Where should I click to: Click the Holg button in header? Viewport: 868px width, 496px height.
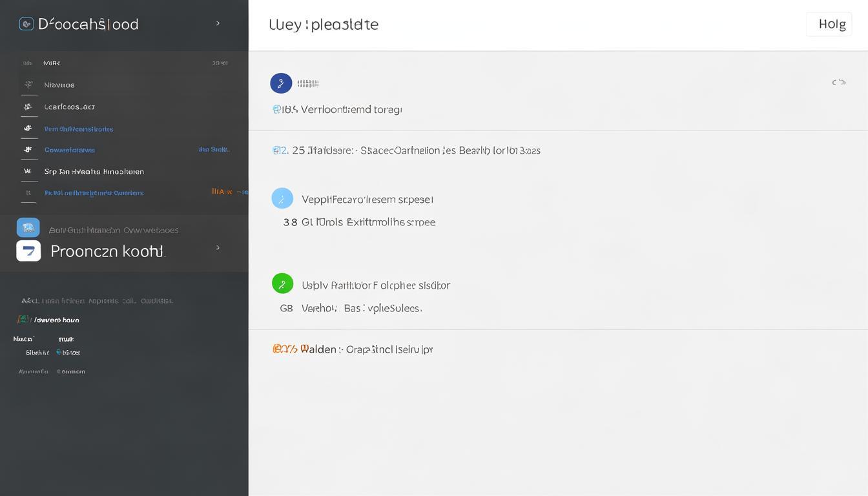[x=829, y=25]
